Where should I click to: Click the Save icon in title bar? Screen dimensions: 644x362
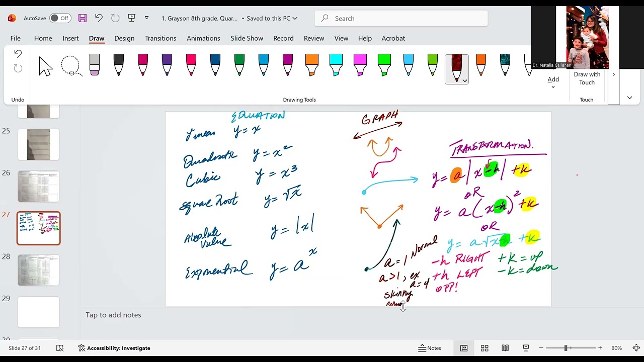coord(83,18)
